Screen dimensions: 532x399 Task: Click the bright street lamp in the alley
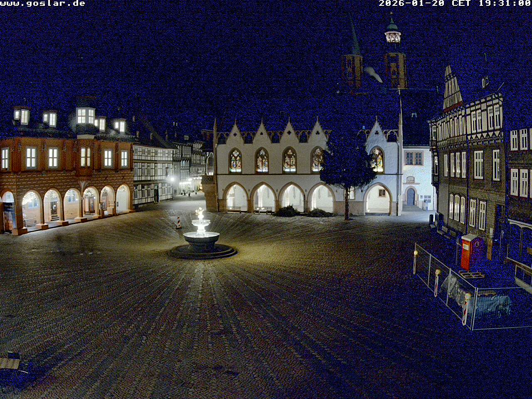click(172, 180)
